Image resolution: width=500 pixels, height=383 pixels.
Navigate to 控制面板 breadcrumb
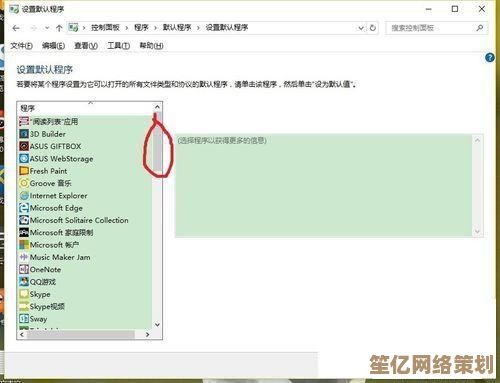[x=105, y=28]
